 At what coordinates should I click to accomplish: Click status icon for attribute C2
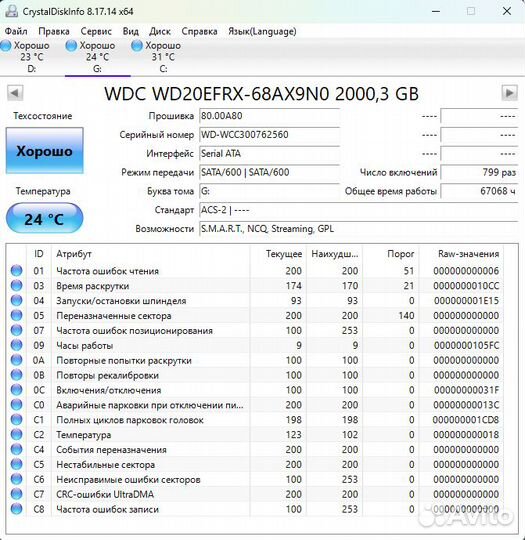click(16, 435)
